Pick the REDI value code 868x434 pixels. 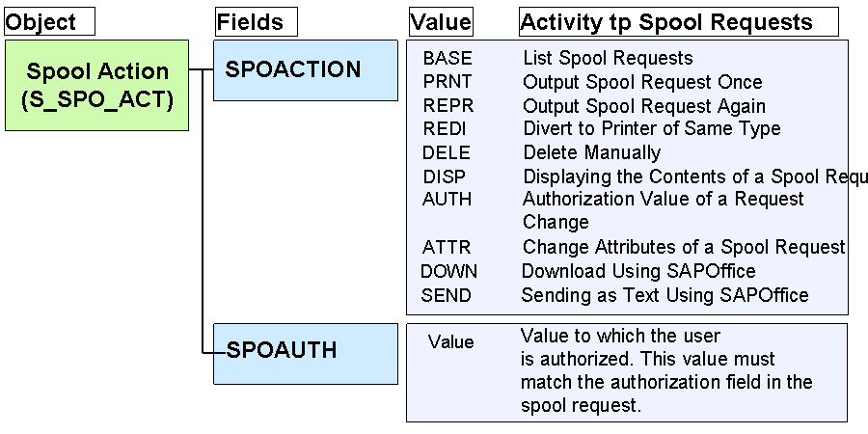[447, 129]
